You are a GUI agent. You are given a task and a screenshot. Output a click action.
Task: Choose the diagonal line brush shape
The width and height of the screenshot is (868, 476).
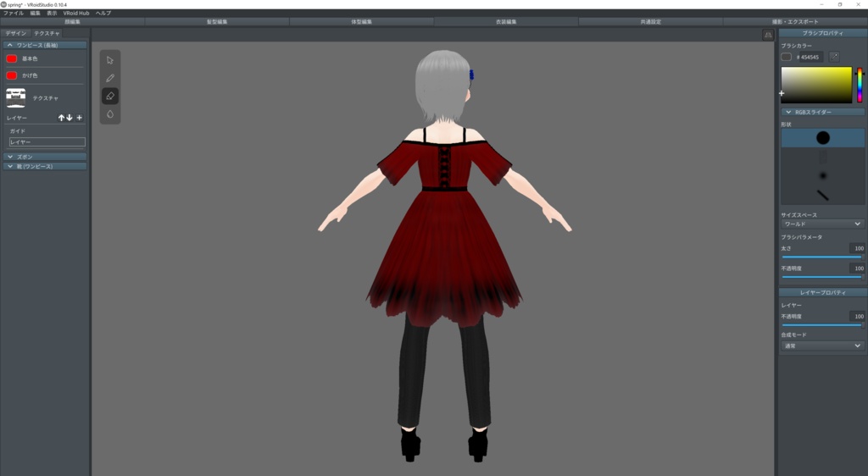point(822,195)
